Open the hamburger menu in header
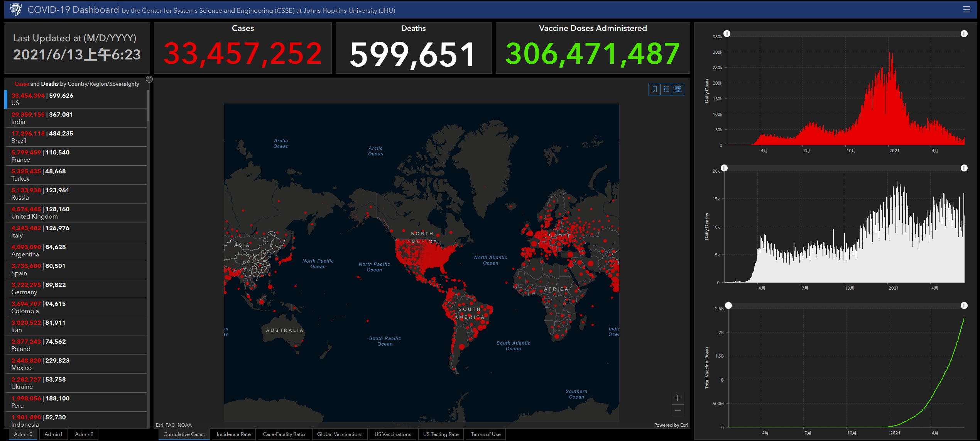Image resolution: width=980 pixels, height=441 pixels. pos(966,9)
